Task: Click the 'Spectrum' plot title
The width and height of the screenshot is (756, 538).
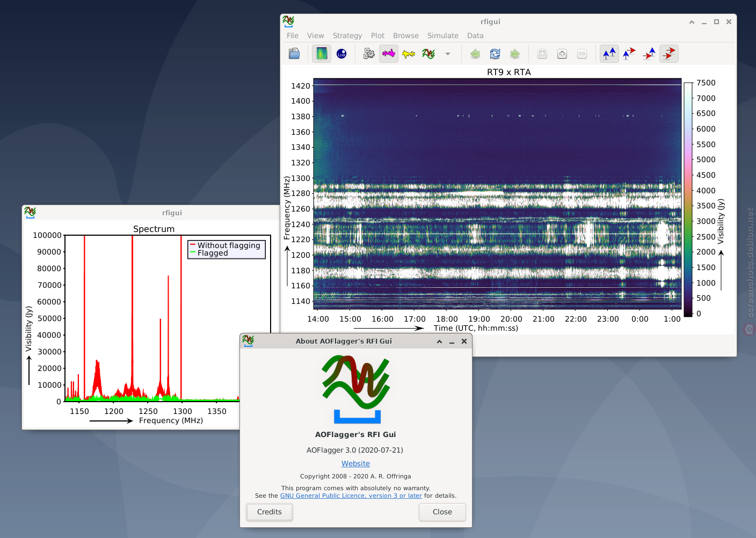Action: tap(154, 229)
